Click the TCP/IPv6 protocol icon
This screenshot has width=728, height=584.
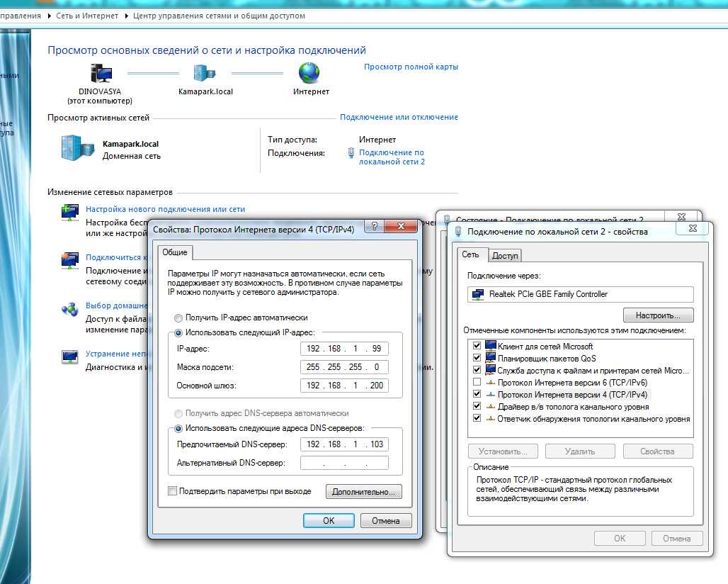tap(490, 383)
